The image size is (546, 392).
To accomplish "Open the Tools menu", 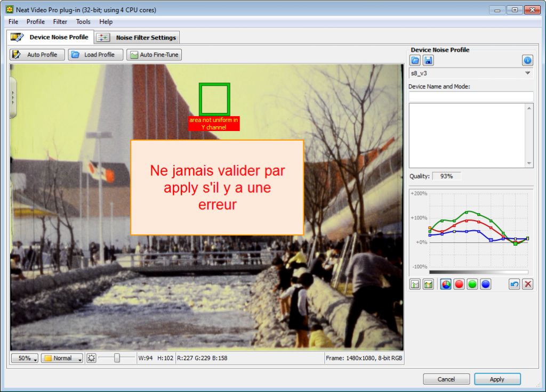I will click(x=83, y=21).
